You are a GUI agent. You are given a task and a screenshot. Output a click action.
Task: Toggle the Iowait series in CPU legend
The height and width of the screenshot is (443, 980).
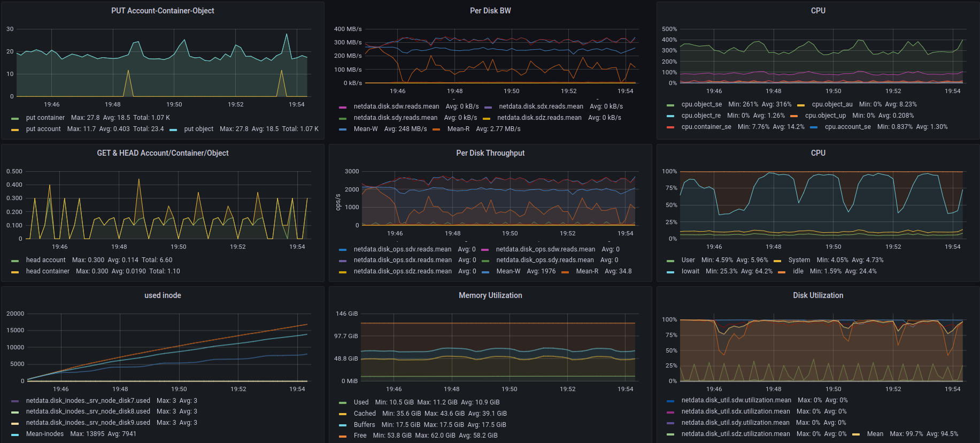(x=690, y=271)
